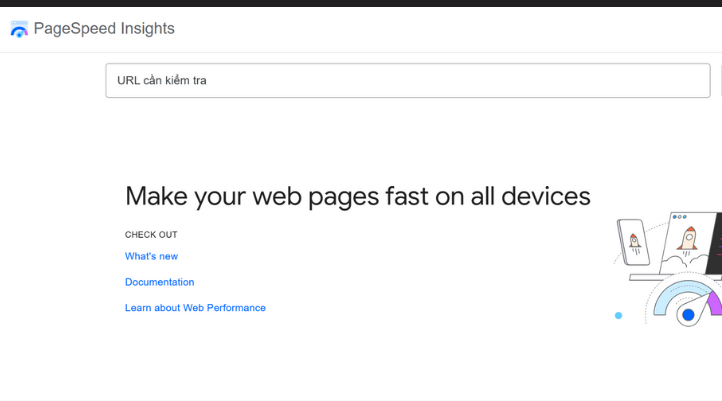
Task: Open Learn about Web Performance link
Action: coord(195,308)
